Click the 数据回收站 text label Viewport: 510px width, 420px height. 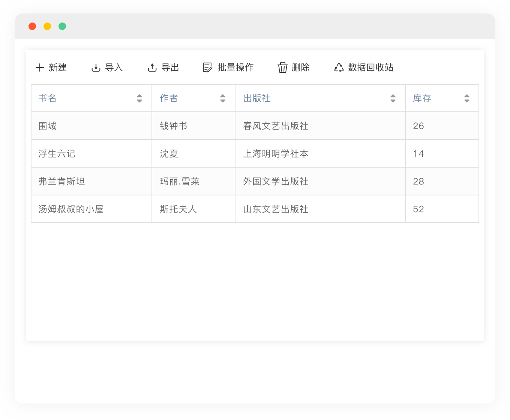click(x=370, y=67)
